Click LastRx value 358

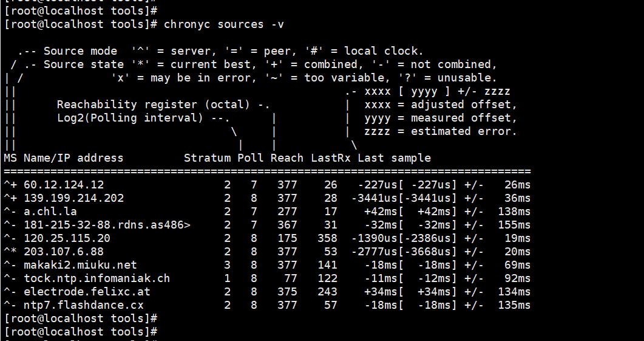click(x=327, y=238)
